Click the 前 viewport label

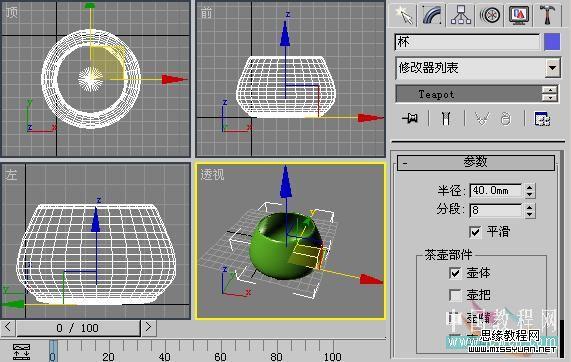206,13
